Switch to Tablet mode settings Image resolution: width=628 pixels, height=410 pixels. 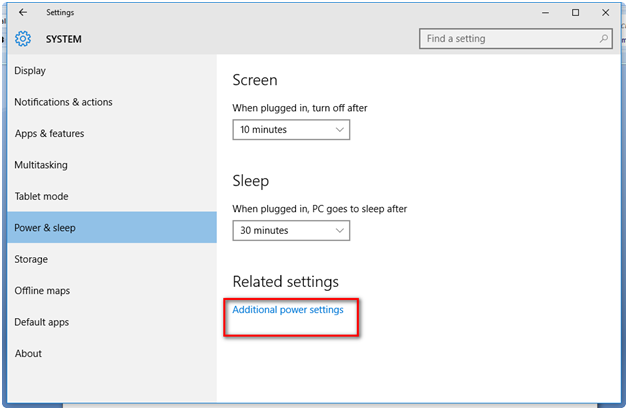coord(41,197)
